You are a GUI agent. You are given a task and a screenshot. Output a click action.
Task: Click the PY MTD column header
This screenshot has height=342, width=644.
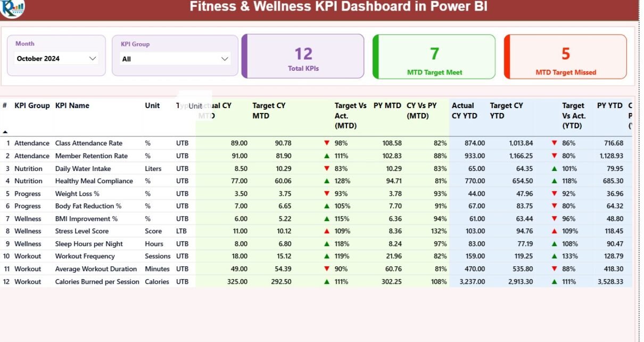(x=387, y=105)
